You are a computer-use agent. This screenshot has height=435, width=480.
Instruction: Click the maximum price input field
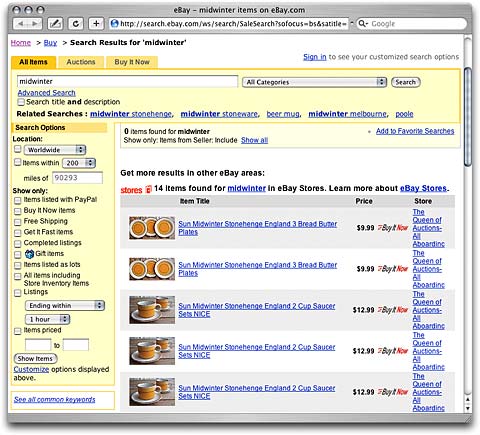point(76,345)
